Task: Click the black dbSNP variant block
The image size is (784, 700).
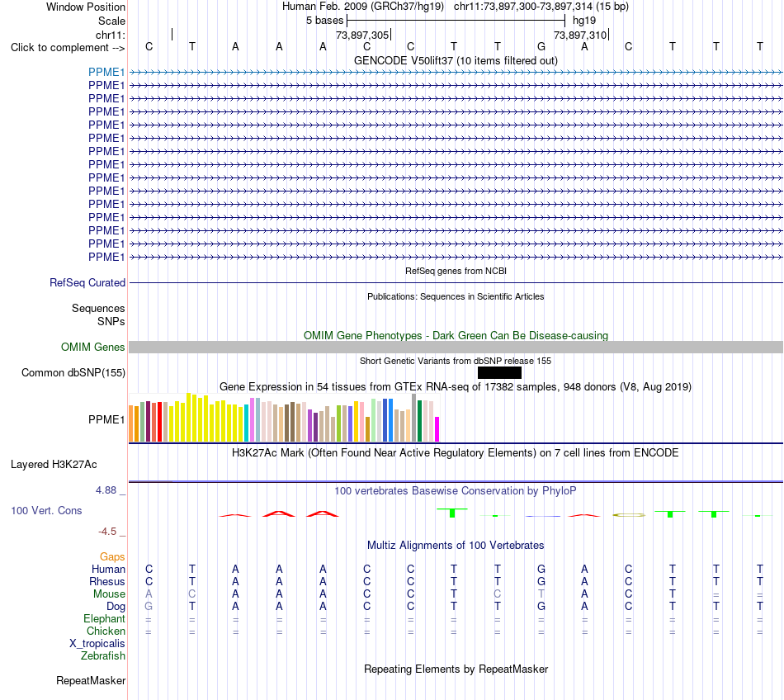Action: pyautogui.click(x=499, y=372)
